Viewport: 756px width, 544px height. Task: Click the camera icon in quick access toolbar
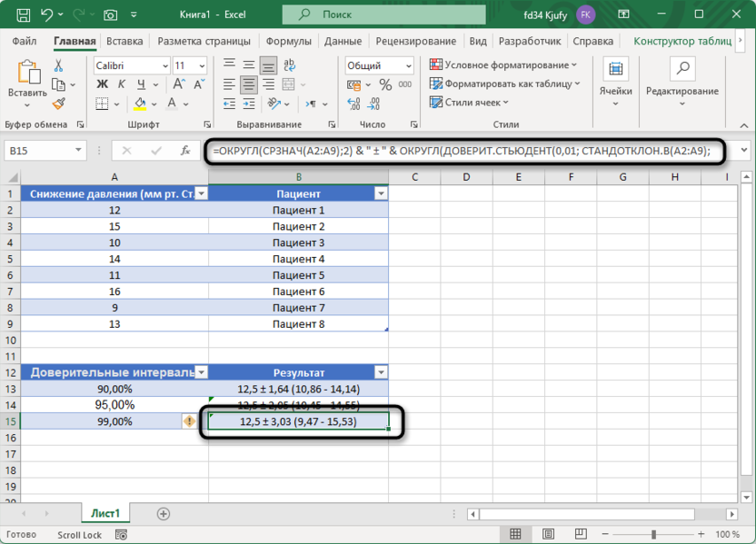[111, 15]
